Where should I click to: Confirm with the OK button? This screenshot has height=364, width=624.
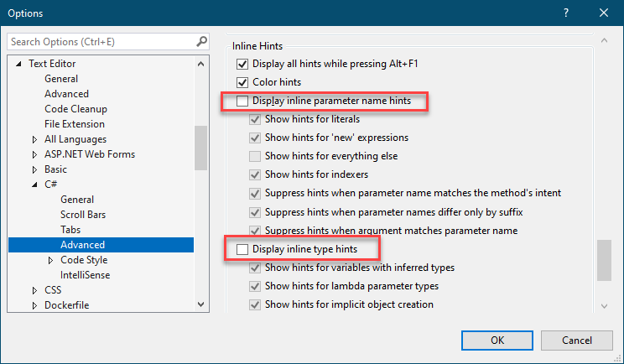[497, 341]
